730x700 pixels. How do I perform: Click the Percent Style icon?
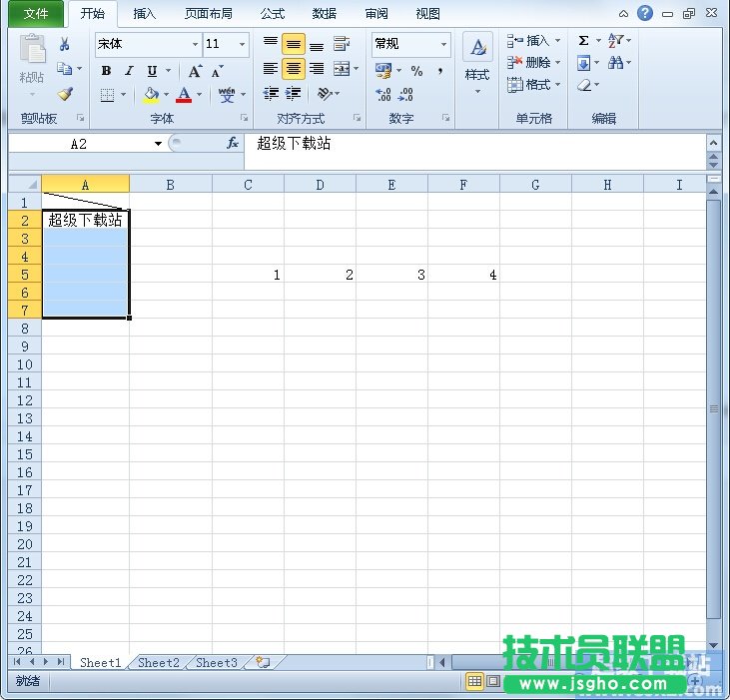(416, 71)
